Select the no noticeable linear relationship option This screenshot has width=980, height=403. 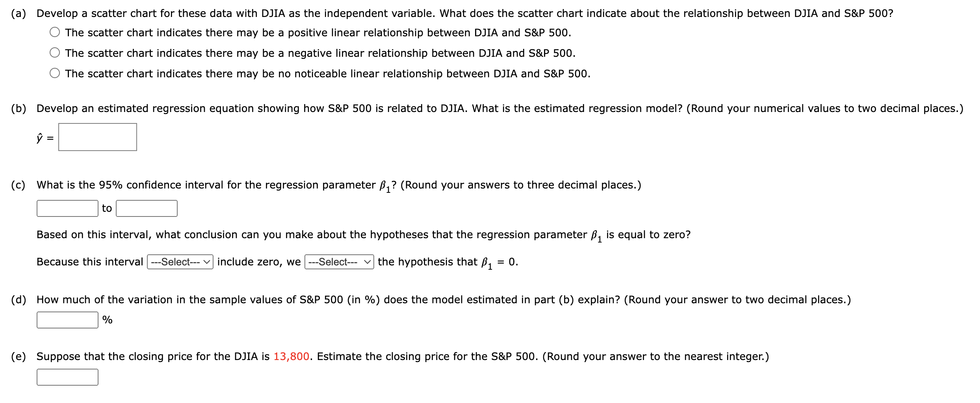pos(55,73)
